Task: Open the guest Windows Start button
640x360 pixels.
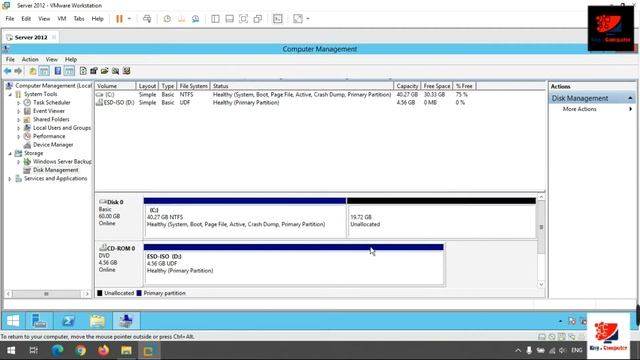Action: click(13, 321)
